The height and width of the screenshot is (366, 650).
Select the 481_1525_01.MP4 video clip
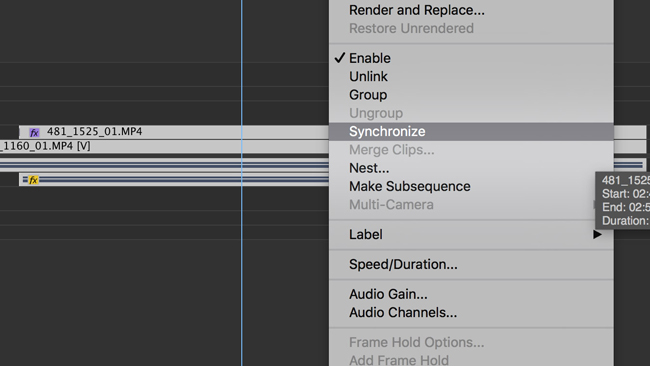[174, 132]
